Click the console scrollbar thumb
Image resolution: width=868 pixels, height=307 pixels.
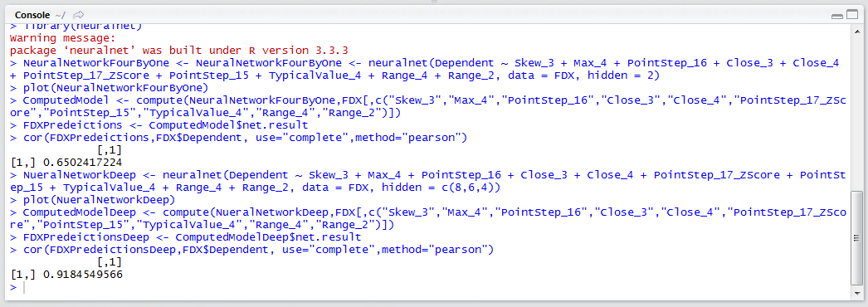point(856,240)
